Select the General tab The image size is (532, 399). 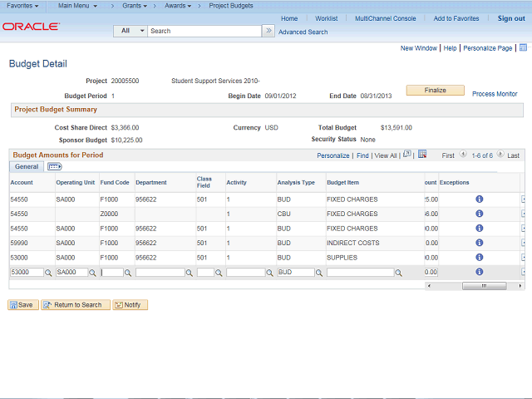click(x=27, y=167)
